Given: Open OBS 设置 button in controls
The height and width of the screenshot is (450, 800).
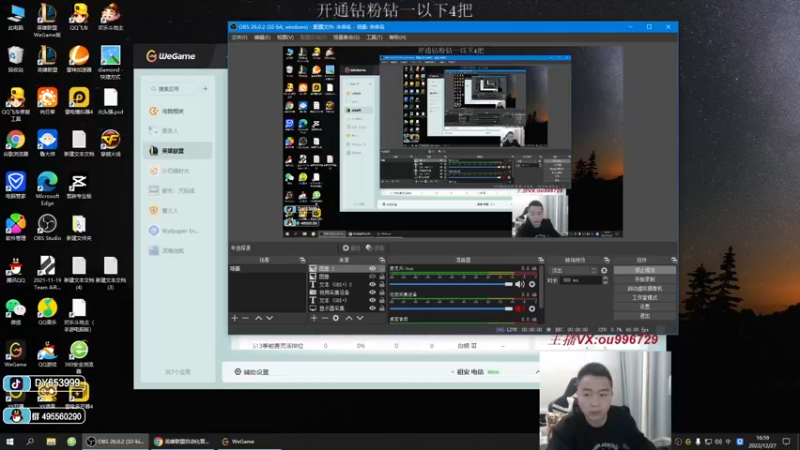Looking at the screenshot, I should click(645, 307).
